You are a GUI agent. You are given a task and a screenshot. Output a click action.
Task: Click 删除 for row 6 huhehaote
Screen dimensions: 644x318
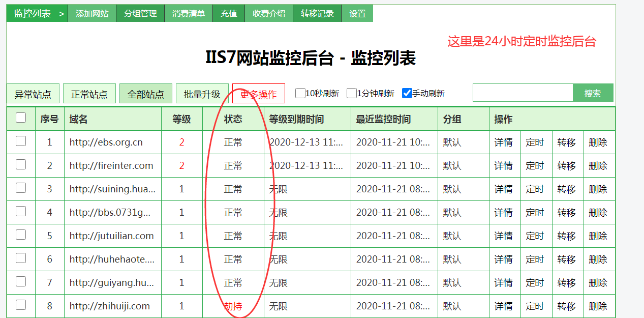pos(598,259)
